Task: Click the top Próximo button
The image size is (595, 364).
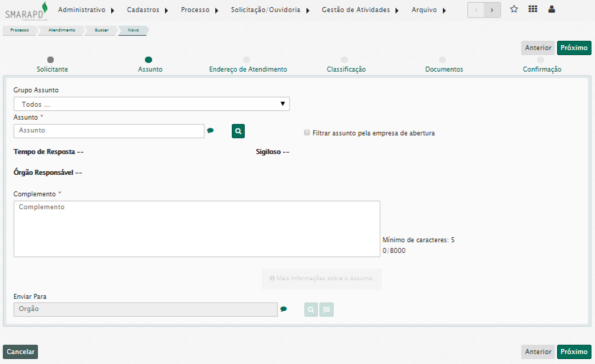Action: point(574,48)
